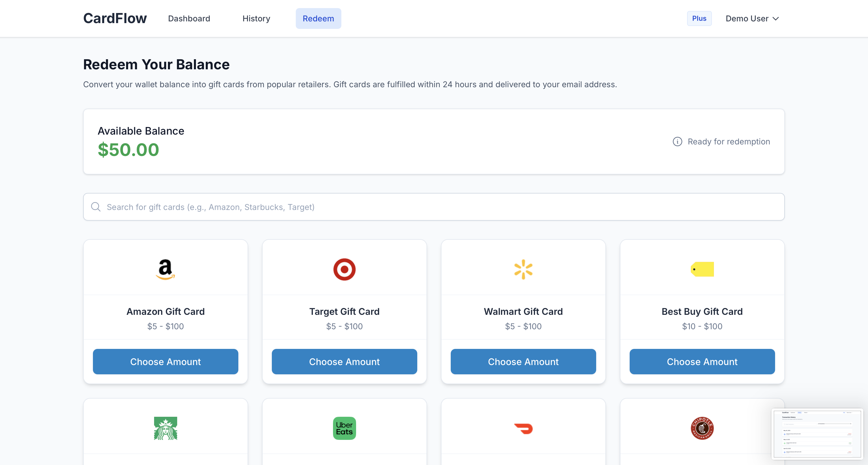The height and width of the screenshot is (465, 868).
Task: Click the $50.00 available balance
Action: click(128, 150)
